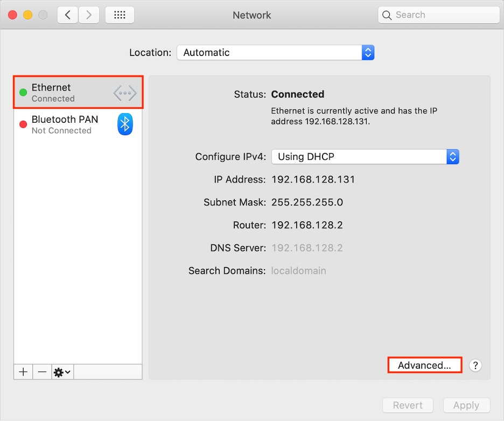
Task: Remove a service with minus button
Action: point(42,371)
